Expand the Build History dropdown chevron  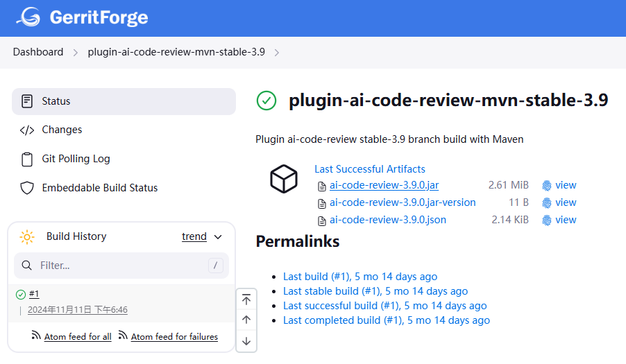point(218,237)
